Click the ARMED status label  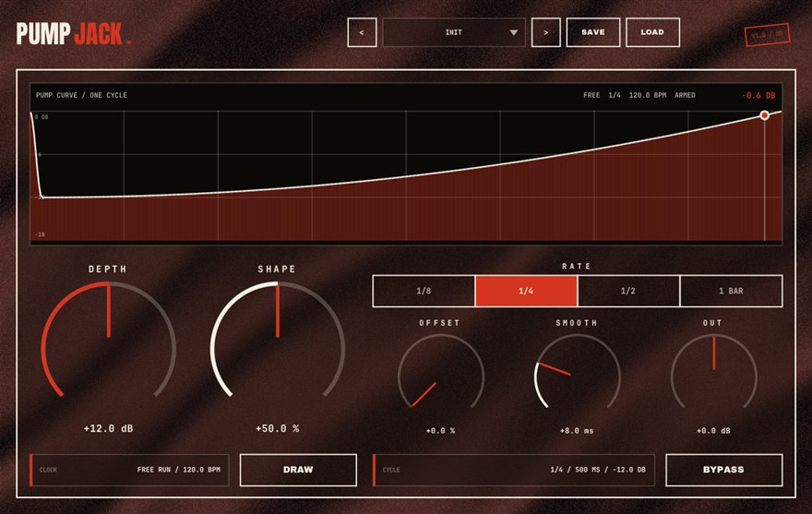click(x=685, y=95)
